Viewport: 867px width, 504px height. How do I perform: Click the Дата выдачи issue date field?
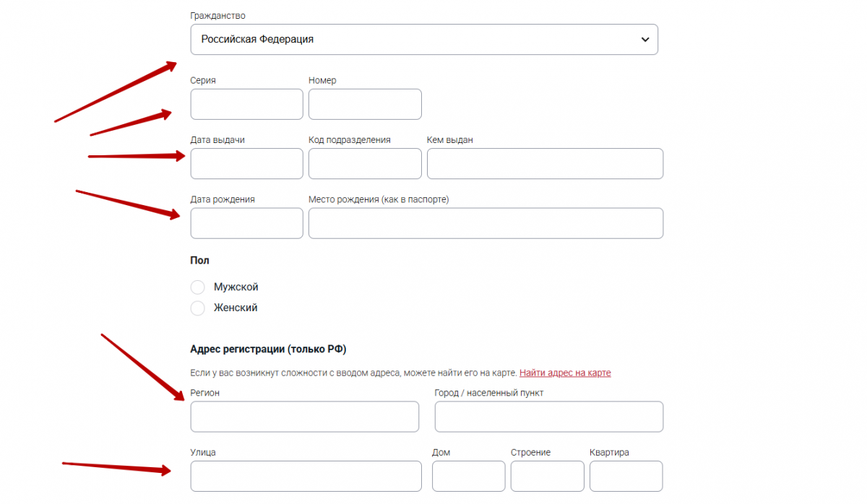[246, 164]
